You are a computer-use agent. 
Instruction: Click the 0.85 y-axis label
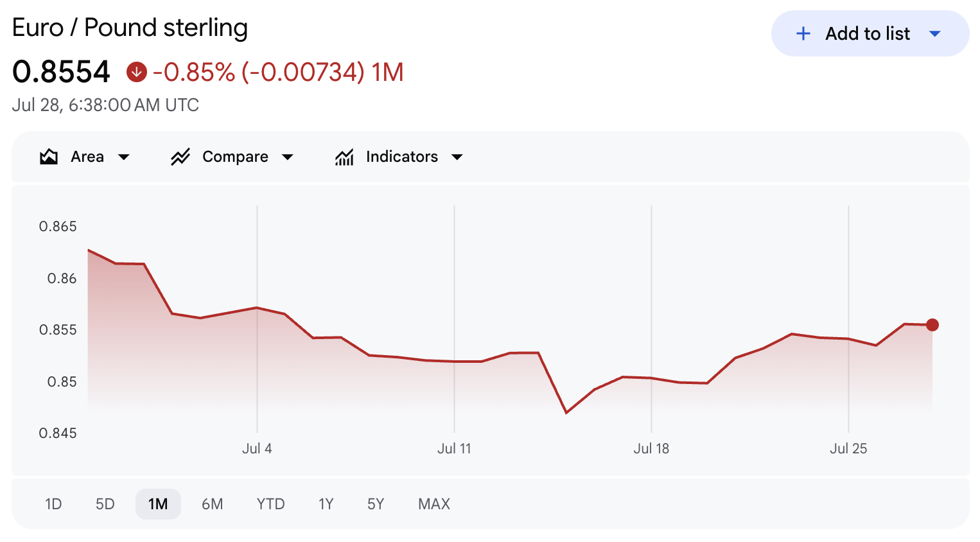coord(62,382)
